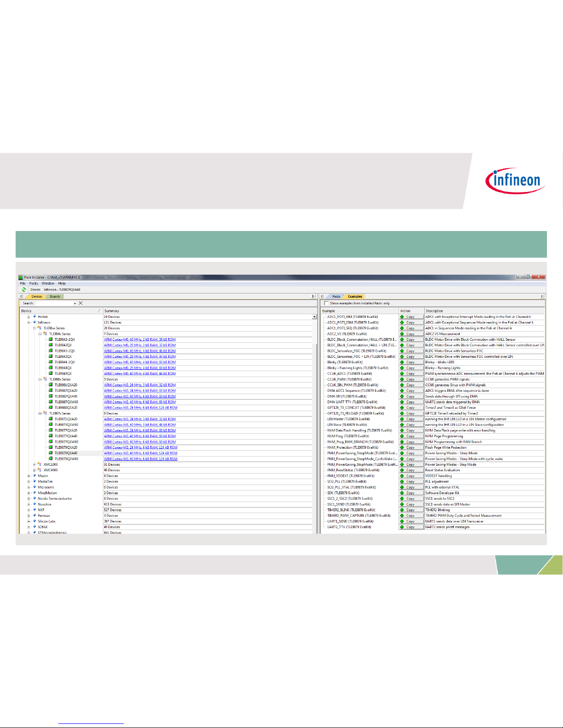This screenshot has height=728, width=563.
Task: Click the left scroll arrow before Packs tab
Action: (323, 297)
